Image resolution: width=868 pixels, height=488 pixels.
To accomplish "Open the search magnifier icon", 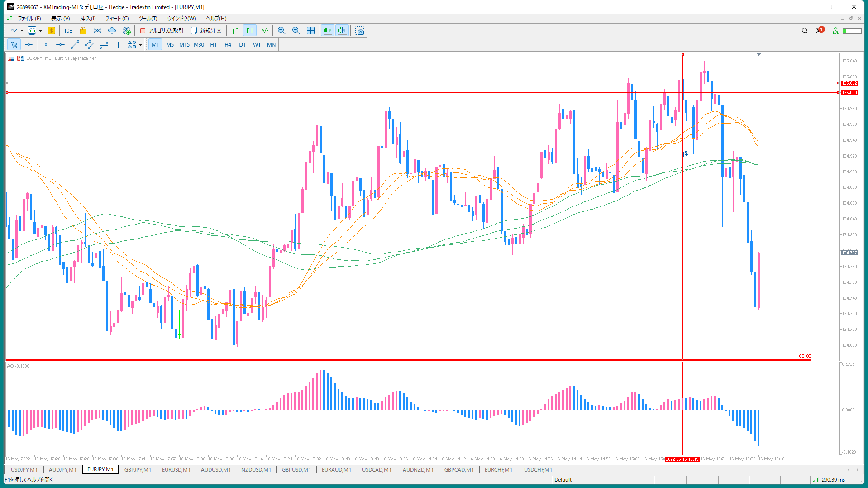I will [805, 31].
